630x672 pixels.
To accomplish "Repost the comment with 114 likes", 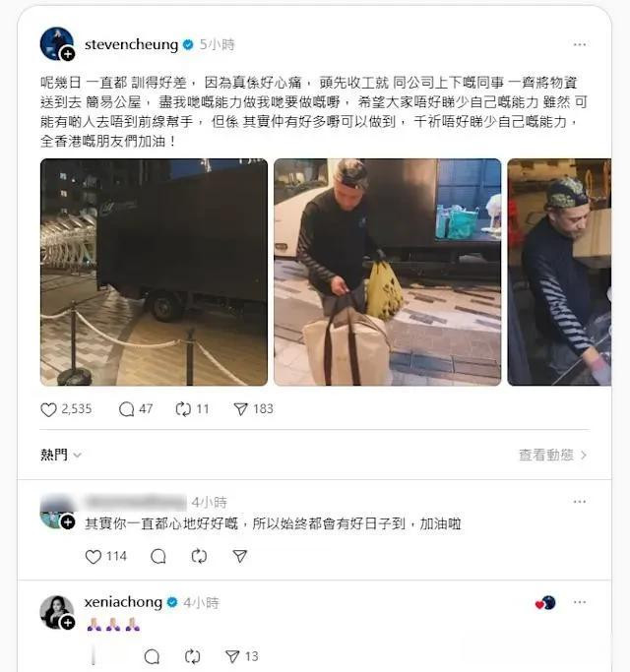I will click(x=199, y=557).
